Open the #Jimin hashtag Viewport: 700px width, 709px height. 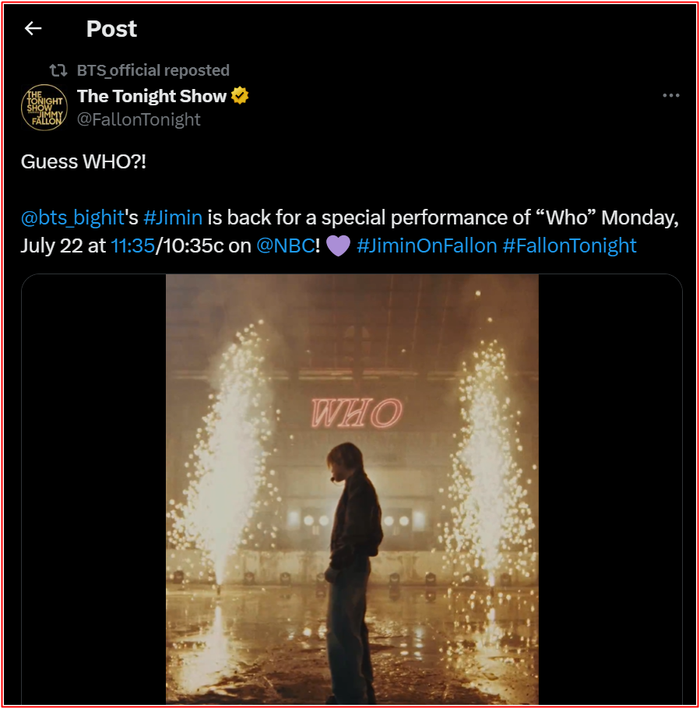pos(173,218)
